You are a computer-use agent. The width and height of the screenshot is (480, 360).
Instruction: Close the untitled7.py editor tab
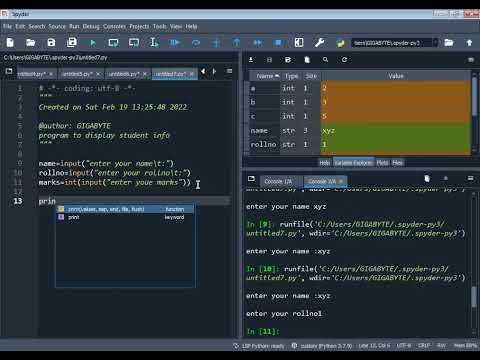(x=192, y=74)
